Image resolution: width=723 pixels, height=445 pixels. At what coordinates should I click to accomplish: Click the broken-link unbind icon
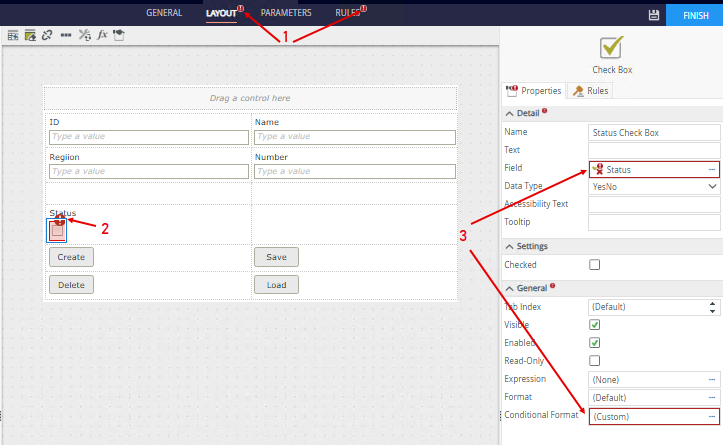coord(47,35)
